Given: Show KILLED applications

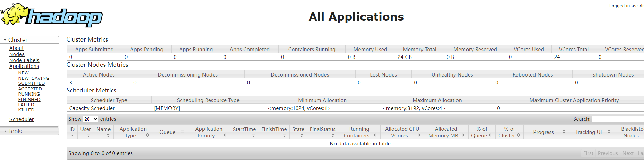Looking at the screenshot, I should (26, 110).
